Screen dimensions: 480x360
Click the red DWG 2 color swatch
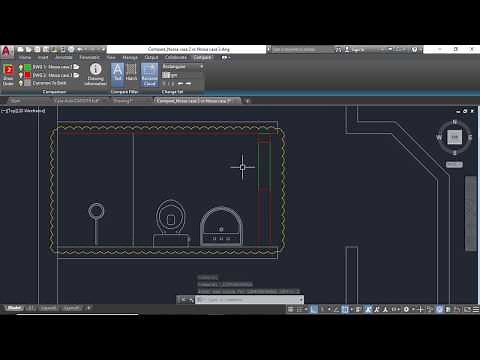coord(27,75)
